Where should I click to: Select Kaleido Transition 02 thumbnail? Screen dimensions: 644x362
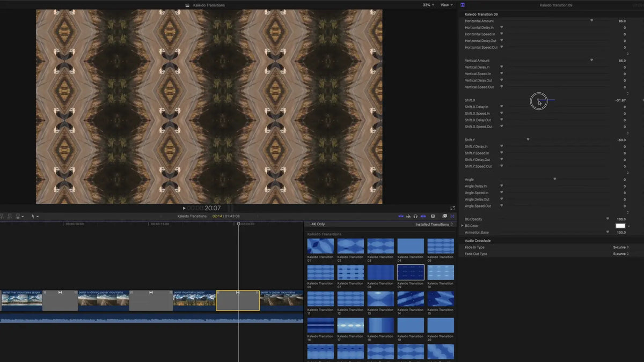point(350,246)
